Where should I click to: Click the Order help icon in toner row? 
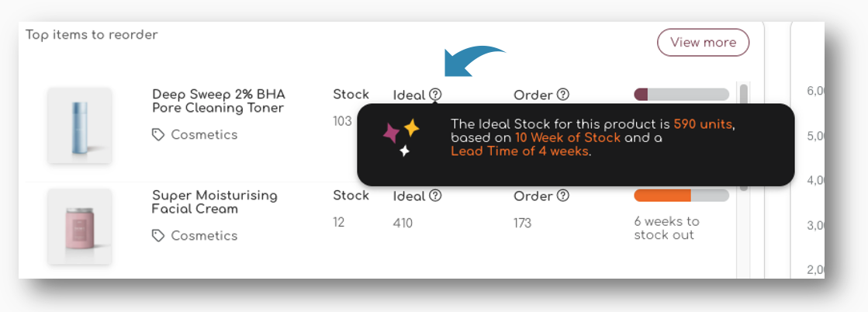pos(563,95)
